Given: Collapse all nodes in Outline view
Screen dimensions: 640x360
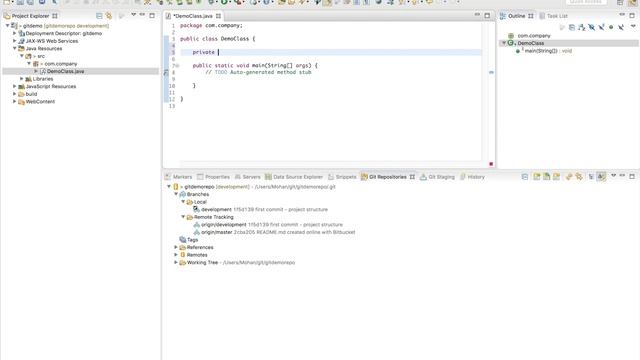Looking at the screenshot, I should click(x=572, y=27).
